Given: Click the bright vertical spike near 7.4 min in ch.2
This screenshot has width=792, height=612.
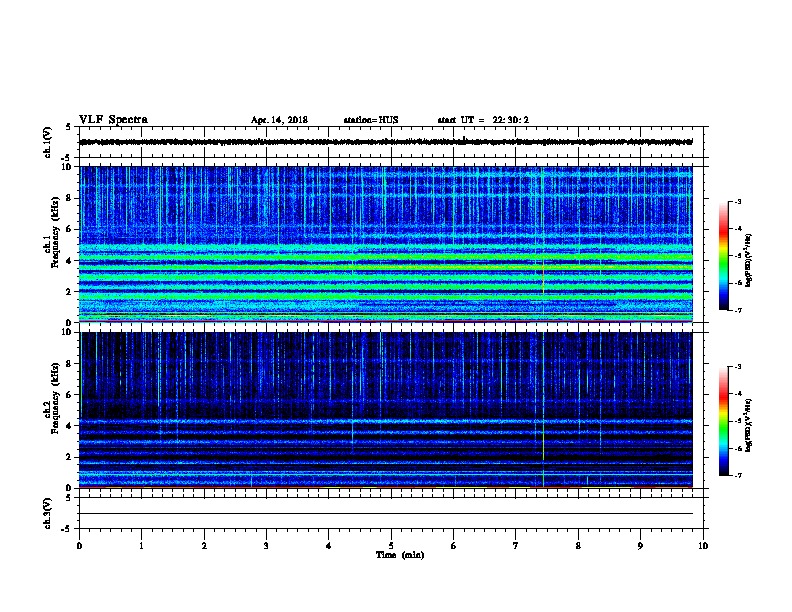Looking at the screenshot, I should (543, 410).
